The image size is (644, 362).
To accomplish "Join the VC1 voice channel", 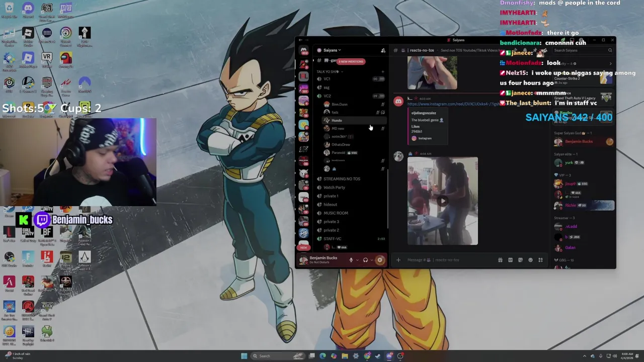I will [x=327, y=79].
